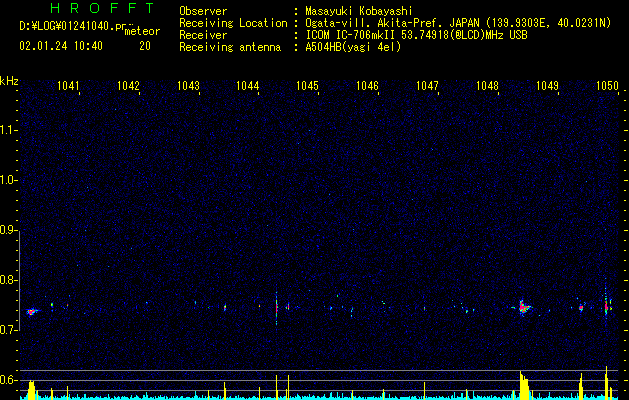Select the log file path D:¥LOG¥01241040
629x400 pixels.
point(65,26)
